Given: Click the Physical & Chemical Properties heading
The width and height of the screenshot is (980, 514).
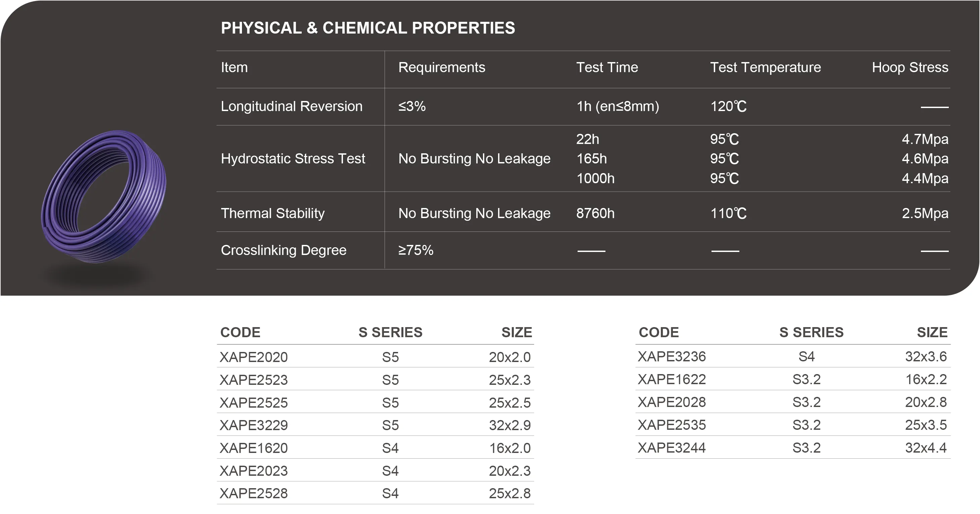Looking at the screenshot, I should (x=367, y=28).
